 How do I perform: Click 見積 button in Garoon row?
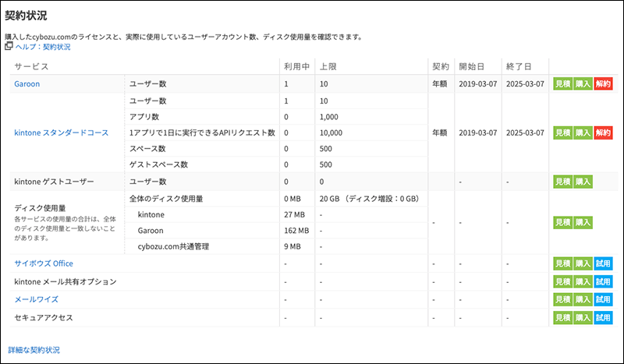562,84
